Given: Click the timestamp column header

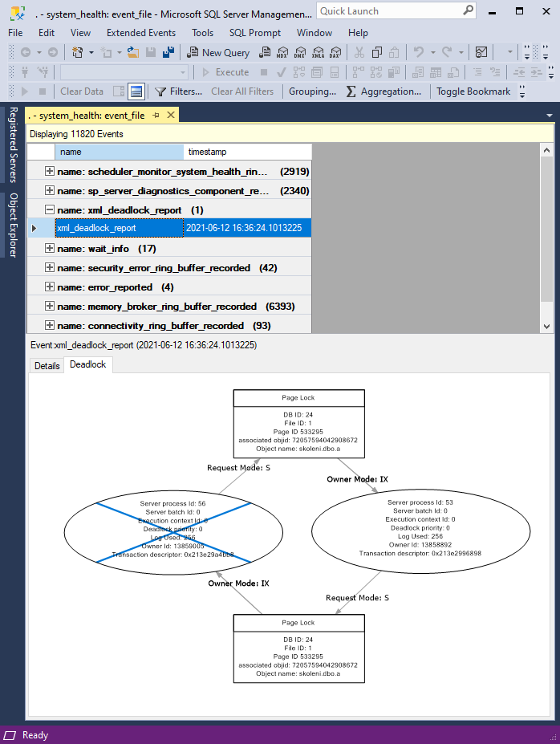Looking at the screenshot, I should (248, 152).
